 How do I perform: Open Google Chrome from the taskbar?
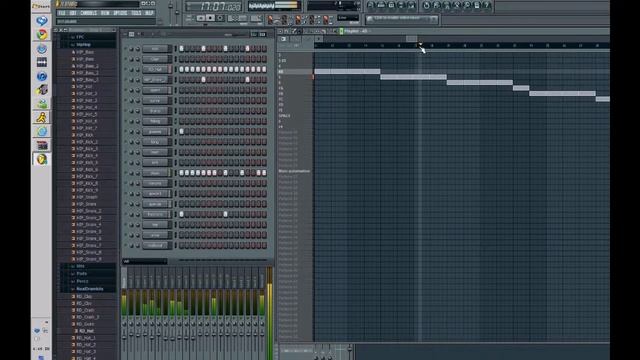pyautogui.click(x=42, y=35)
